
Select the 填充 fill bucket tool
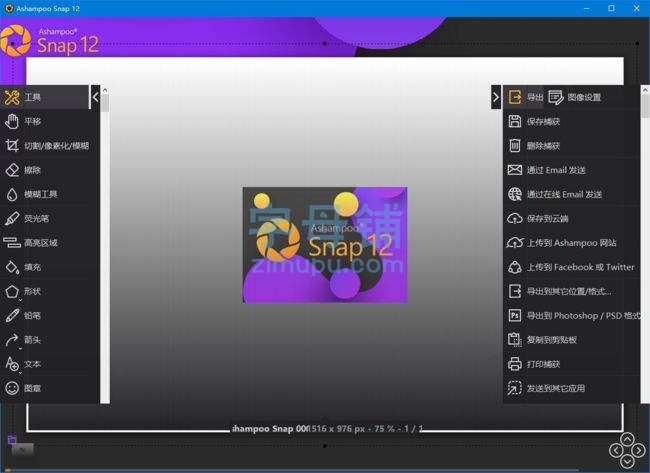[x=45, y=267]
